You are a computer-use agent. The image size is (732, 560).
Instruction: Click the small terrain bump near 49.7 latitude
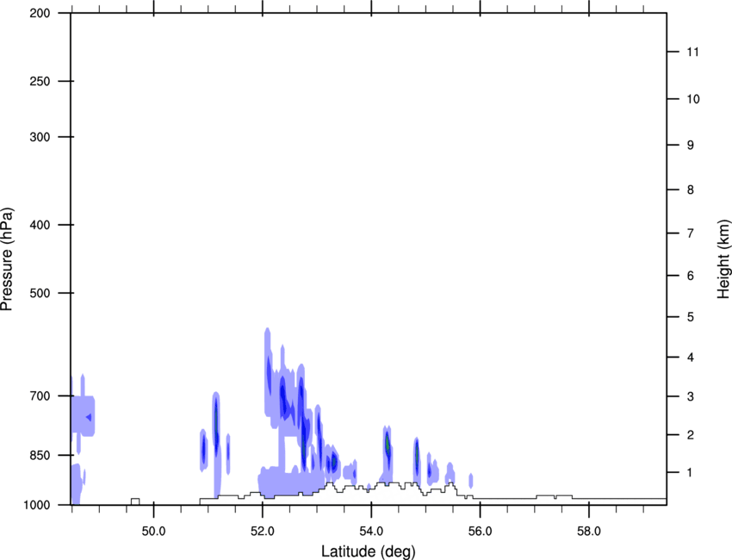pos(135,501)
